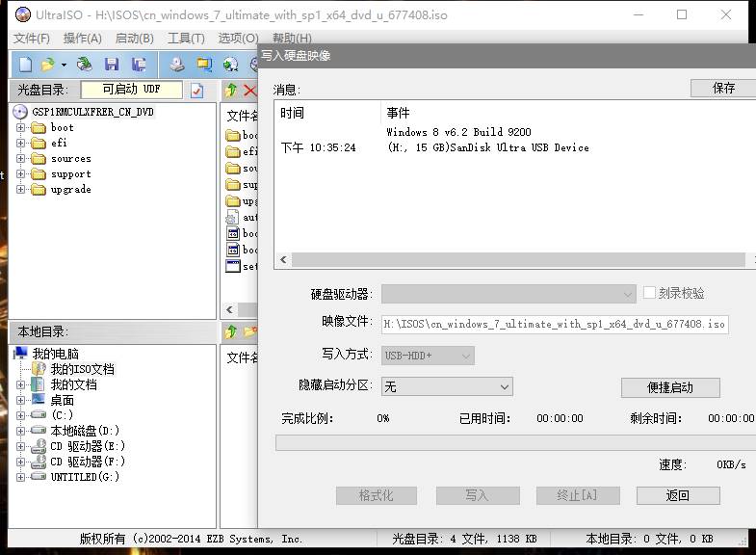This screenshot has width=756, height=555.
Task: Open the 启动(B) menu
Action: [135, 39]
